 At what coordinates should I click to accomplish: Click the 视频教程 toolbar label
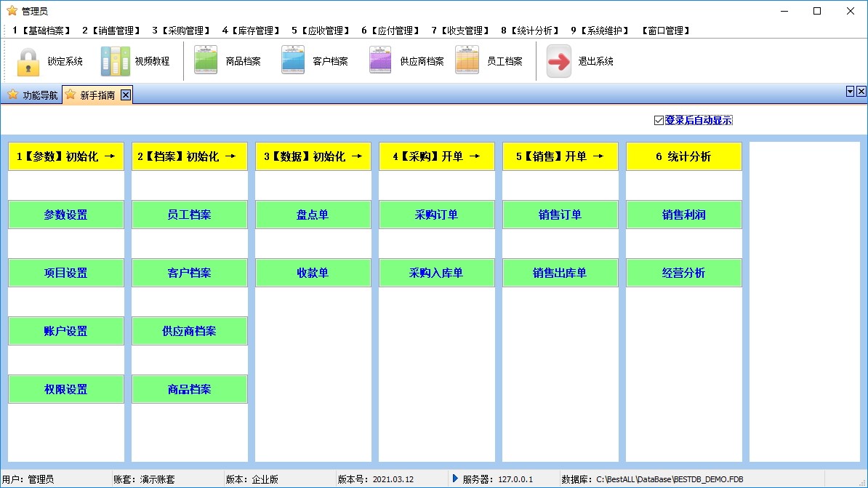(152, 61)
